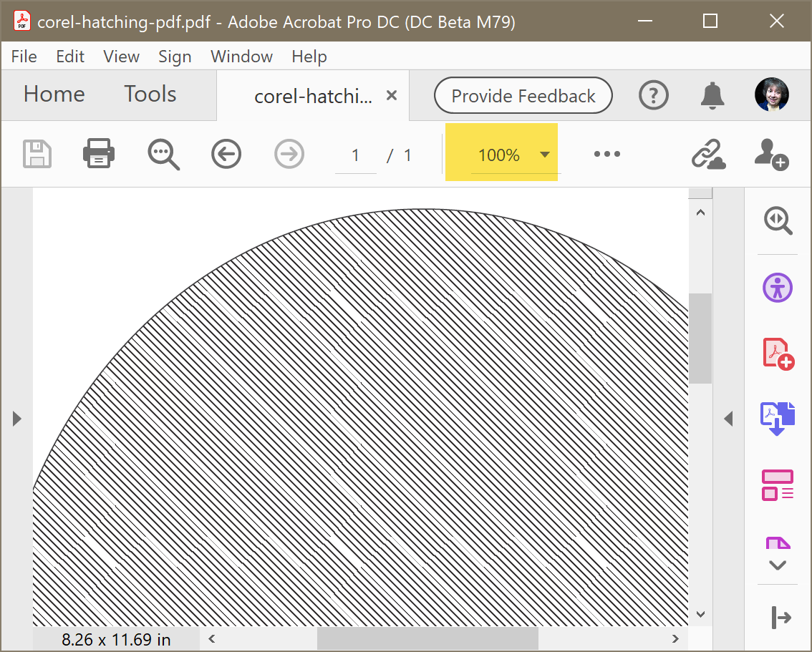Image resolution: width=812 pixels, height=652 pixels.
Task: Open the print dialog
Action: pyautogui.click(x=99, y=153)
